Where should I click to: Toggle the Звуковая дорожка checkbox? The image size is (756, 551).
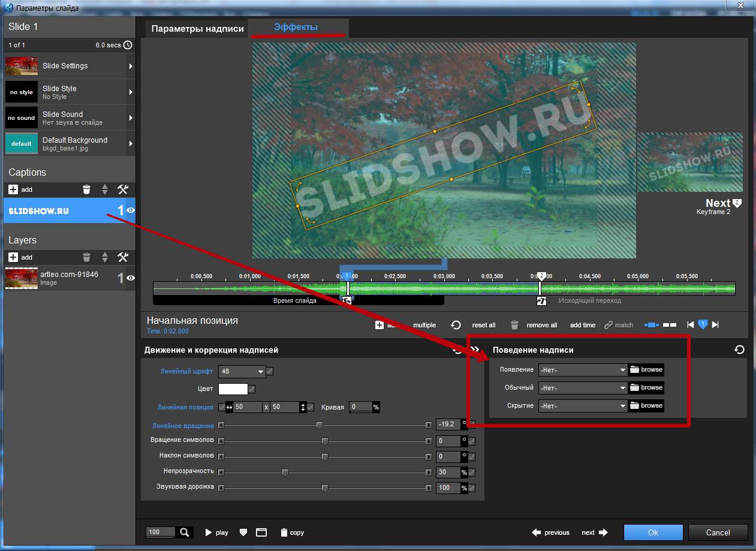click(472, 488)
